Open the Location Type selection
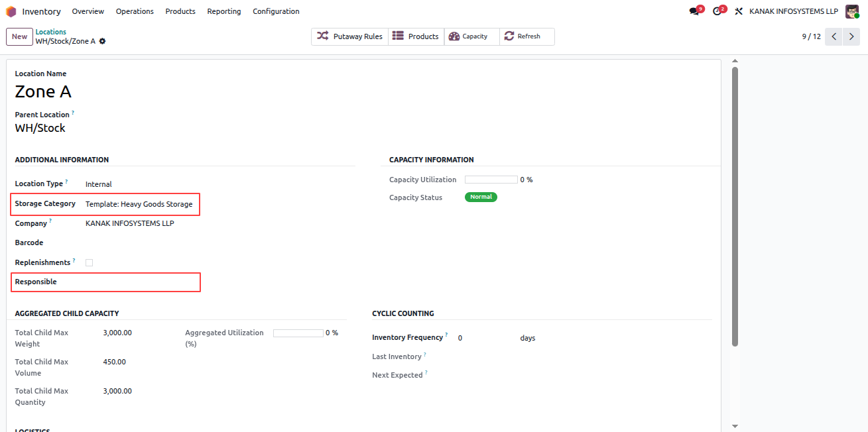Image resolution: width=868 pixels, height=432 pixels. click(x=99, y=184)
